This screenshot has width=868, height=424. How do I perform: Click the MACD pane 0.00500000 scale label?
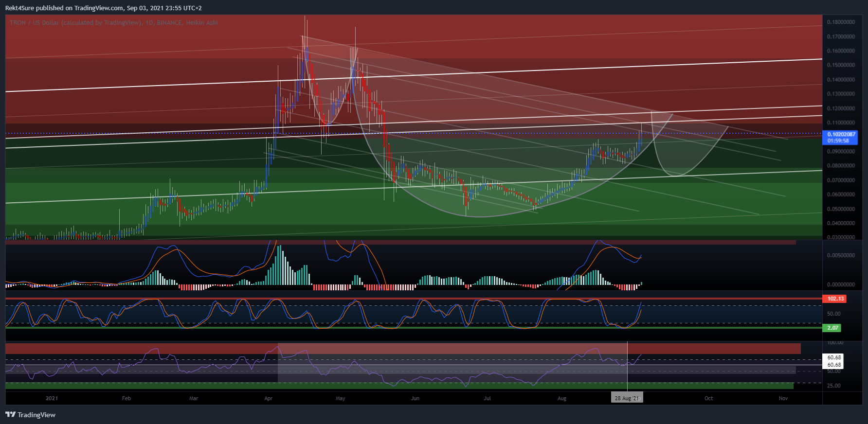point(841,255)
